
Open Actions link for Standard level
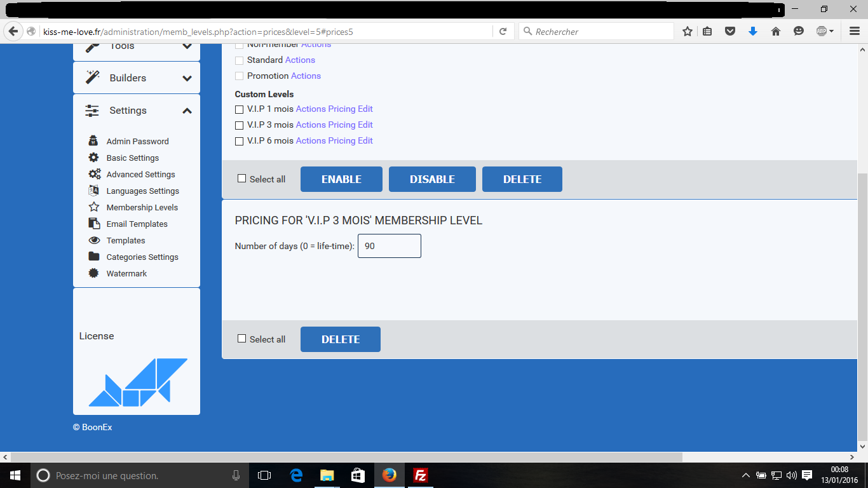point(300,60)
